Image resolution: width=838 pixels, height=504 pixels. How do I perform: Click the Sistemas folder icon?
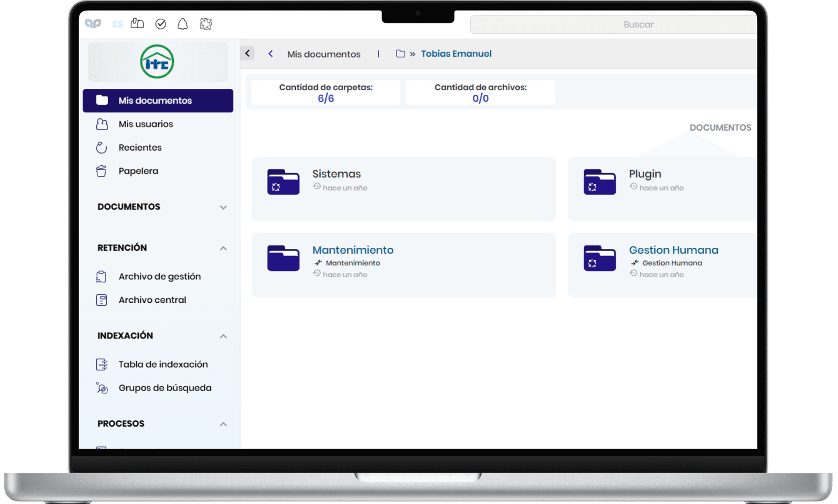tap(283, 182)
